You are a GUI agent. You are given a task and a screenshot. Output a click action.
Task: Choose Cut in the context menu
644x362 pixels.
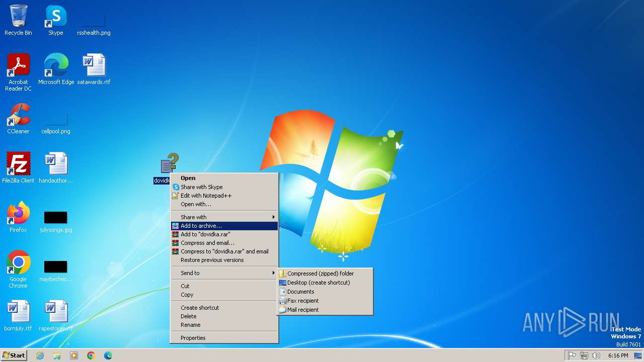pyautogui.click(x=224, y=286)
